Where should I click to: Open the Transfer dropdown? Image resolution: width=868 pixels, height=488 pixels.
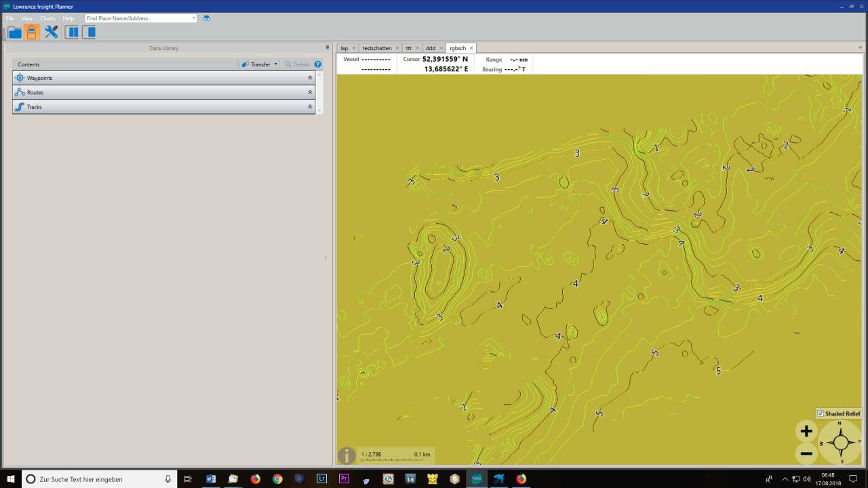click(x=260, y=64)
